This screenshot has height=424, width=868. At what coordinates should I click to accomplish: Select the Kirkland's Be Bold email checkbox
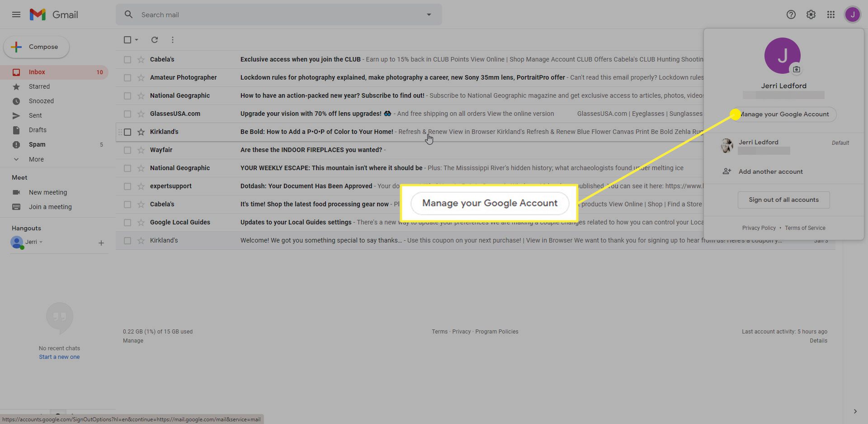[x=127, y=132]
